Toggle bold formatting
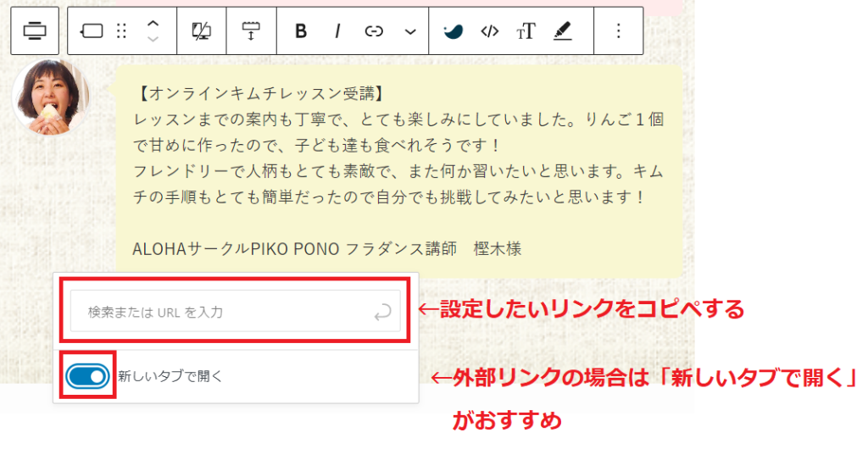 coord(300,31)
